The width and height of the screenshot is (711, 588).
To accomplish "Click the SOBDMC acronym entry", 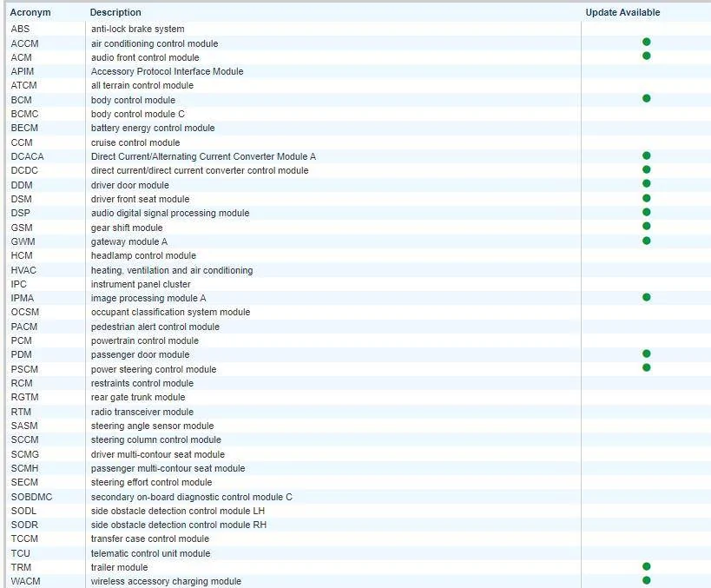I will pyautogui.click(x=31, y=497).
